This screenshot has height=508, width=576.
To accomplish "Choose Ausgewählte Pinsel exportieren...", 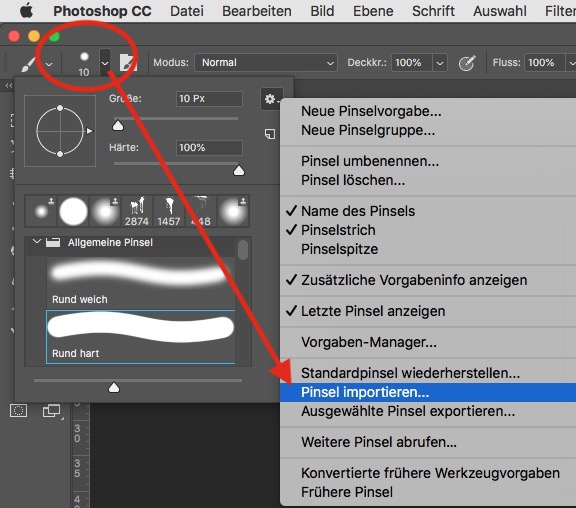I will coord(408,411).
